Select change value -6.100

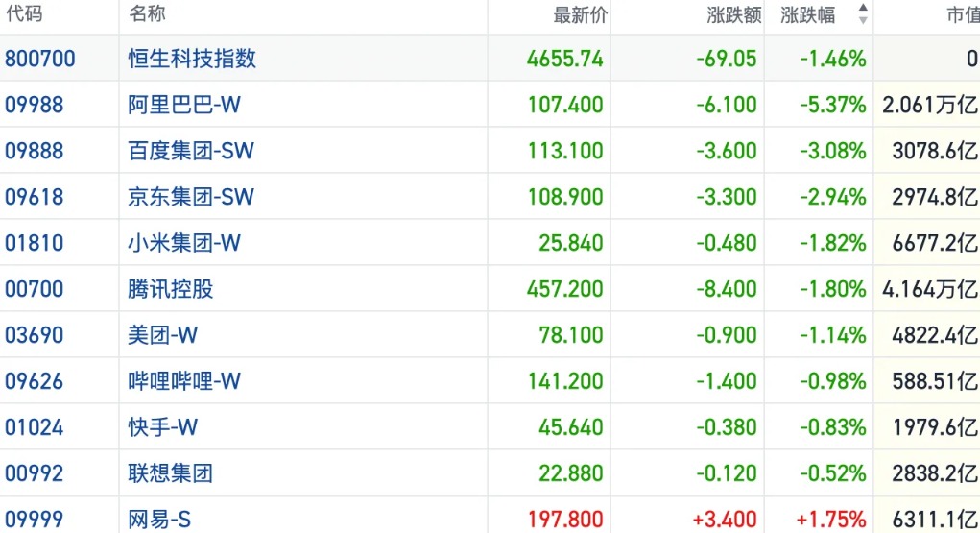727,105
